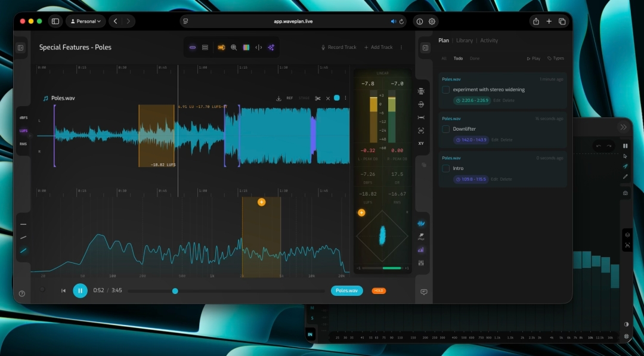Select dBFS meter mode
Screen dimensions: 644x356
coord(23,117)
